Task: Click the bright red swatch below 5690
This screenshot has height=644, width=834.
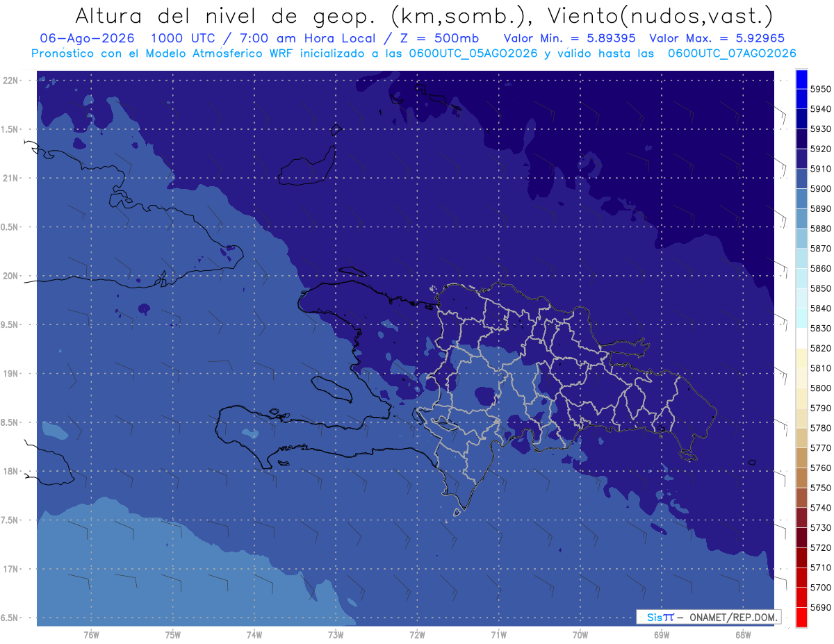Action: (x=801, y=617)
